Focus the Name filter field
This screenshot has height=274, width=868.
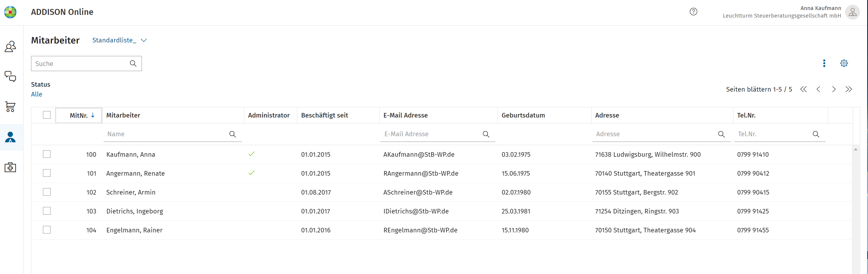click(x=172, y=134)
